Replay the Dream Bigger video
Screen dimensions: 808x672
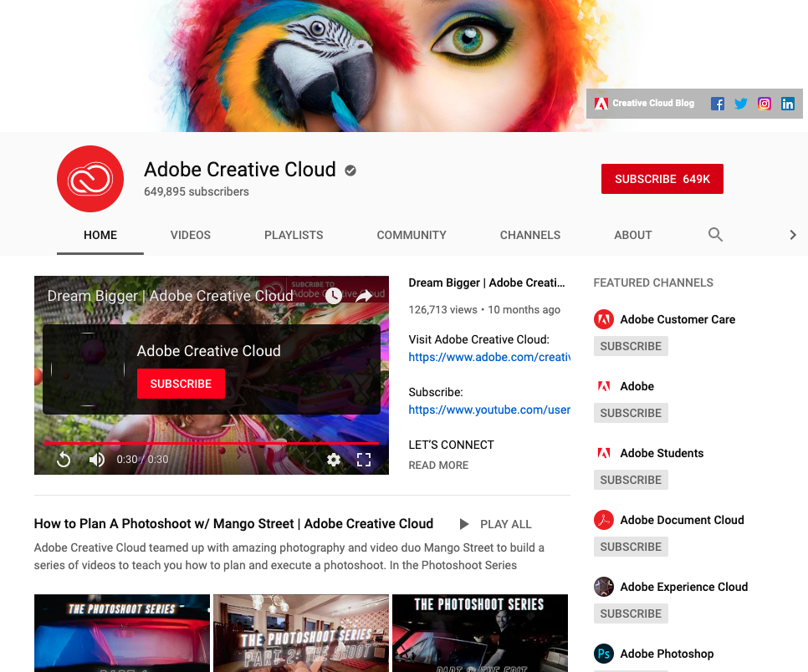(64, 460)
